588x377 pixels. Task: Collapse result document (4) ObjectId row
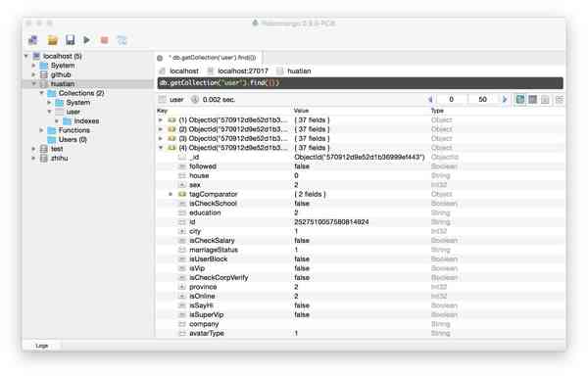pos(161,148)
